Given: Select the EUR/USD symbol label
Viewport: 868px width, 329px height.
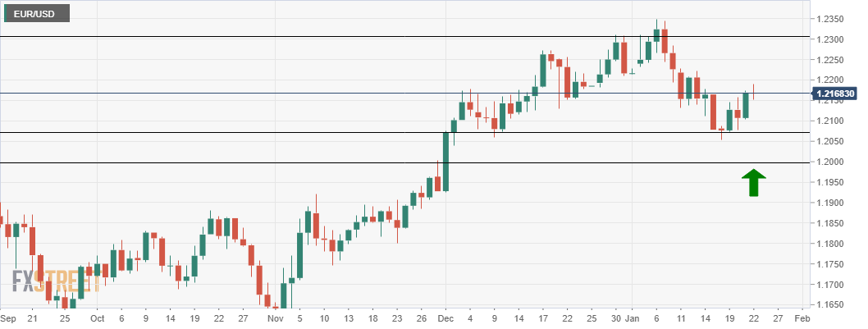Looking at the screenshot, I should pyautogui.click(x=35, y=14).
